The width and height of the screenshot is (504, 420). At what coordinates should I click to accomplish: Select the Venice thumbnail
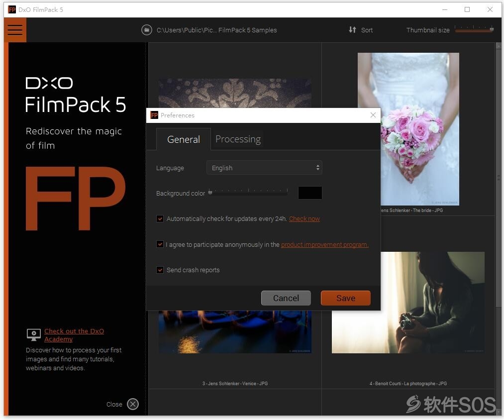[235, 331]
